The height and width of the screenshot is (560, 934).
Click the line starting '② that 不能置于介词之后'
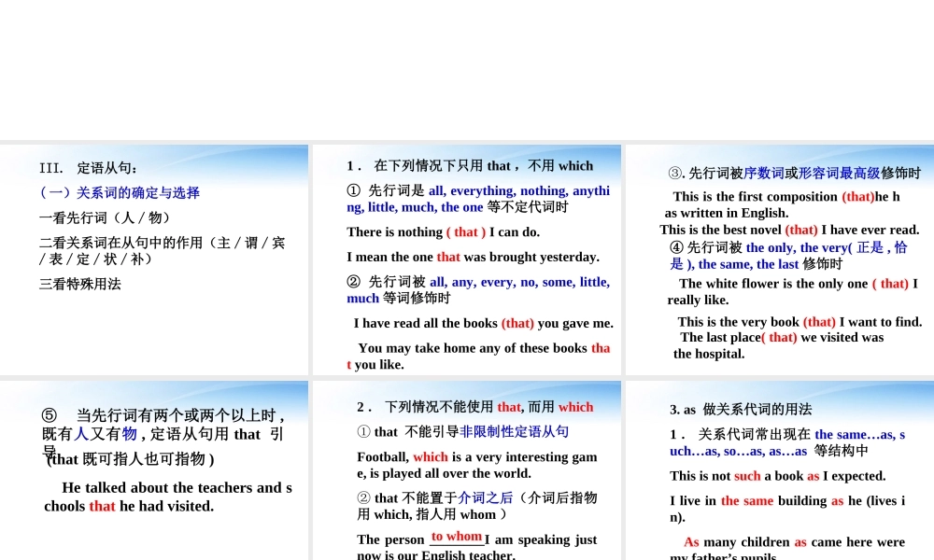click(x=477, y=506)
